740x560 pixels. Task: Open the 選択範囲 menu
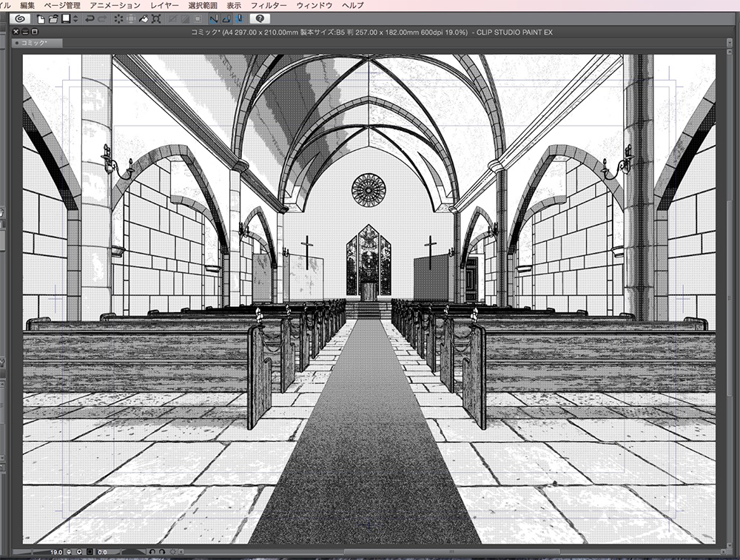203,5
